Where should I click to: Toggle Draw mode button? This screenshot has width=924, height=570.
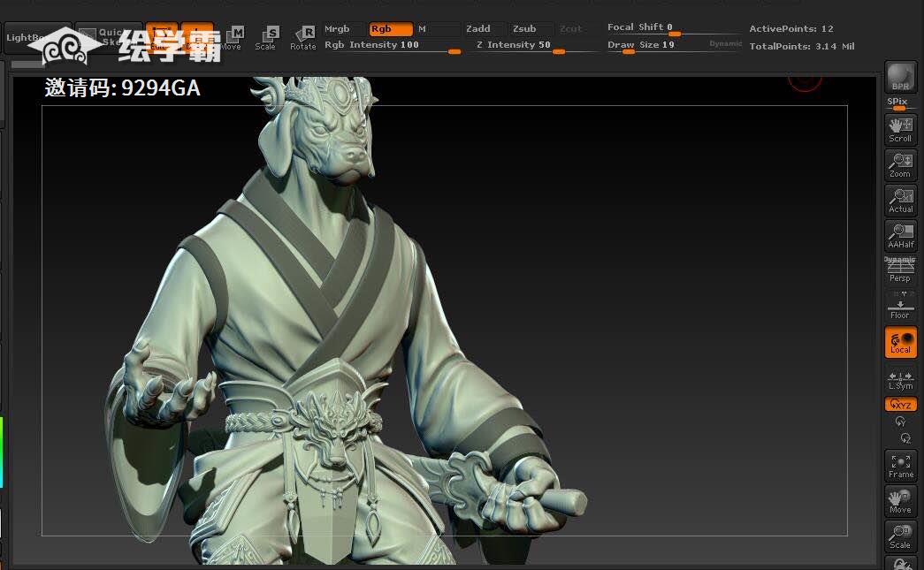pyautogui.click(x=197, y=38)
